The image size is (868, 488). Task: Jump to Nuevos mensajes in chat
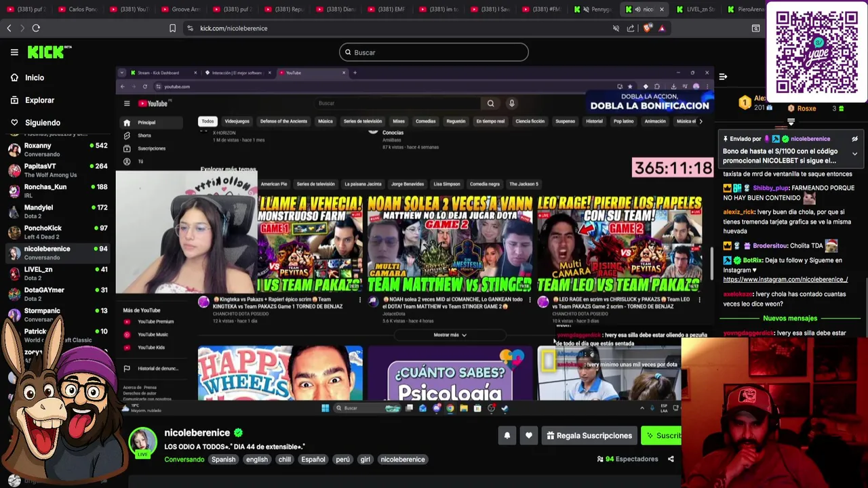pos(790,319)
